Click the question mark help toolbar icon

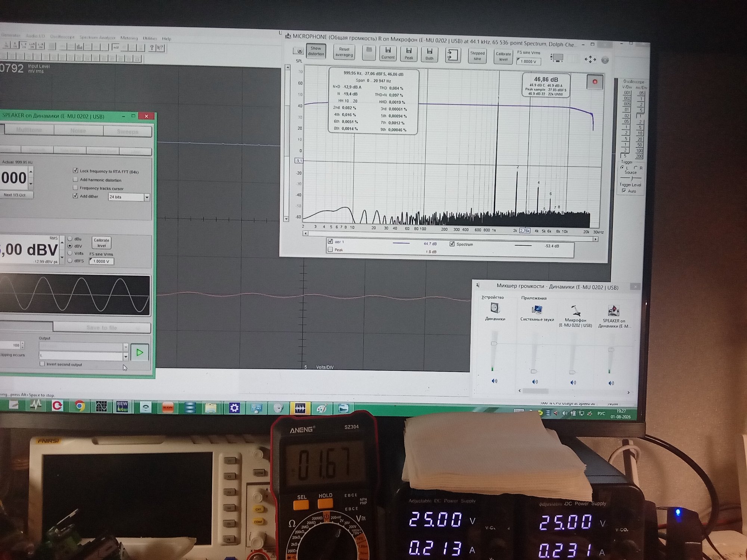[152, 48]
